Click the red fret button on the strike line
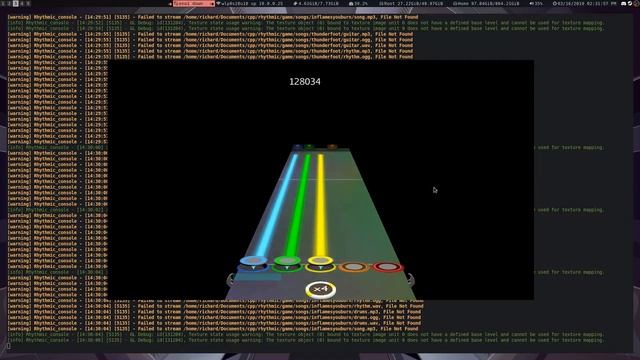Screen dimensions: 640x360 pyautogui.click(x=388, y=267)
